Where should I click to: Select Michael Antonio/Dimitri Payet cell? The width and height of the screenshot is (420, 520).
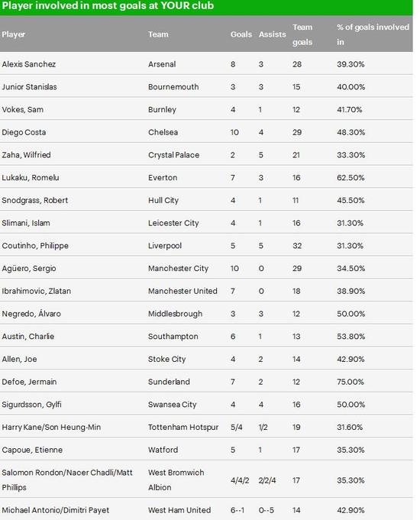[55, 510]
